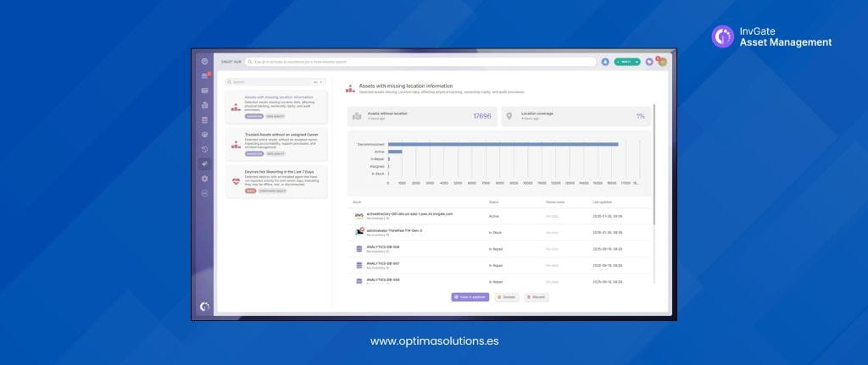Open the green New dropdown button
The height and width of the screenshot is (365, 868).
pyautogui.click(x=627, y=62)
